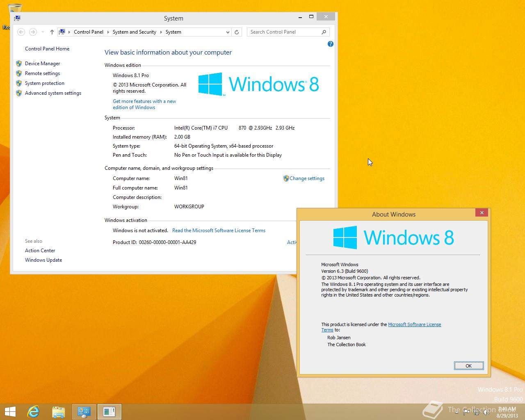The width and height of the screenshot is (525, 420).
Task: Click shield icon beside Advanced system settings
Action: [x=19, y=93]
